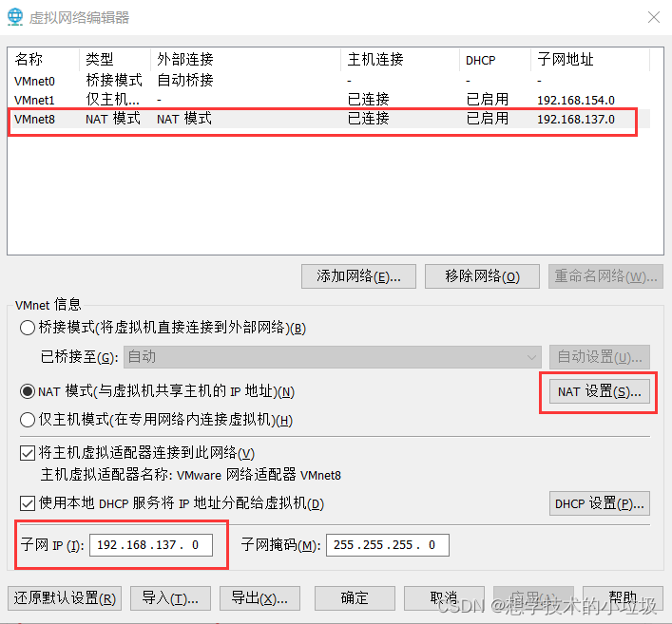
Task: Open DHCP 设置(P)... button
Action: (x=600, y=503)
